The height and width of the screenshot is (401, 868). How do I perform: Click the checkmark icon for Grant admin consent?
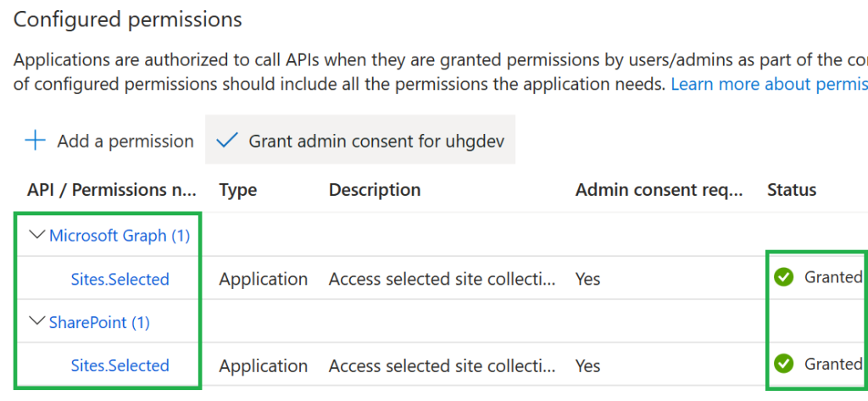point(227,141)
